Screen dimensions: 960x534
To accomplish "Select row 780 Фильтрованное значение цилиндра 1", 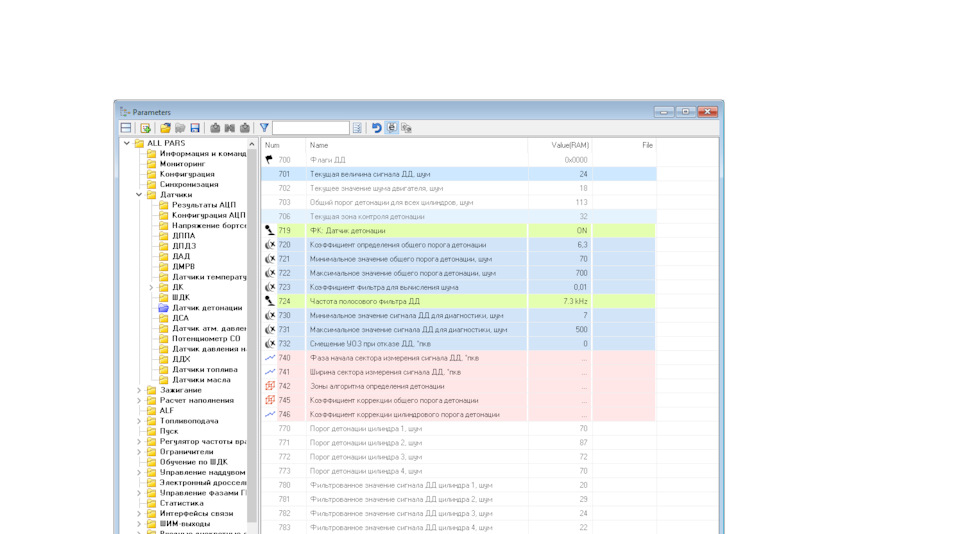I will point(459,484).
